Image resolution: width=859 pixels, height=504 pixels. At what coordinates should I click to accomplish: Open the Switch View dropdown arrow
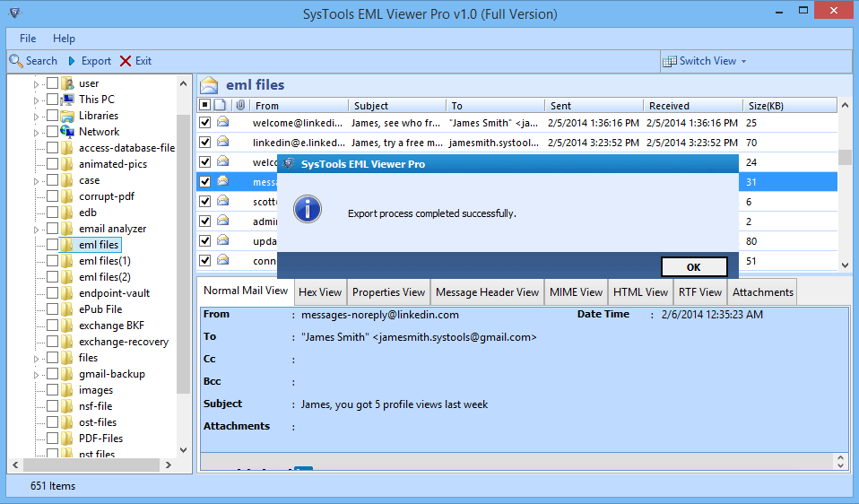click(744, 61)
